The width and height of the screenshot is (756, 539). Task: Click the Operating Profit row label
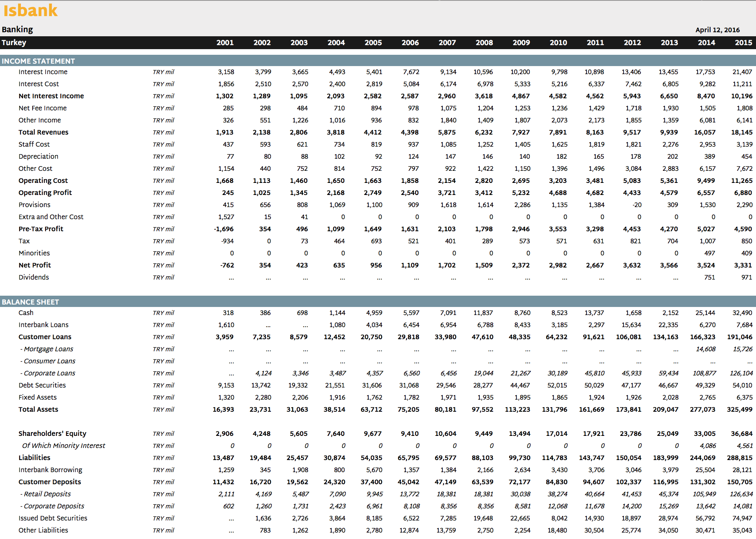click(45, 193)
